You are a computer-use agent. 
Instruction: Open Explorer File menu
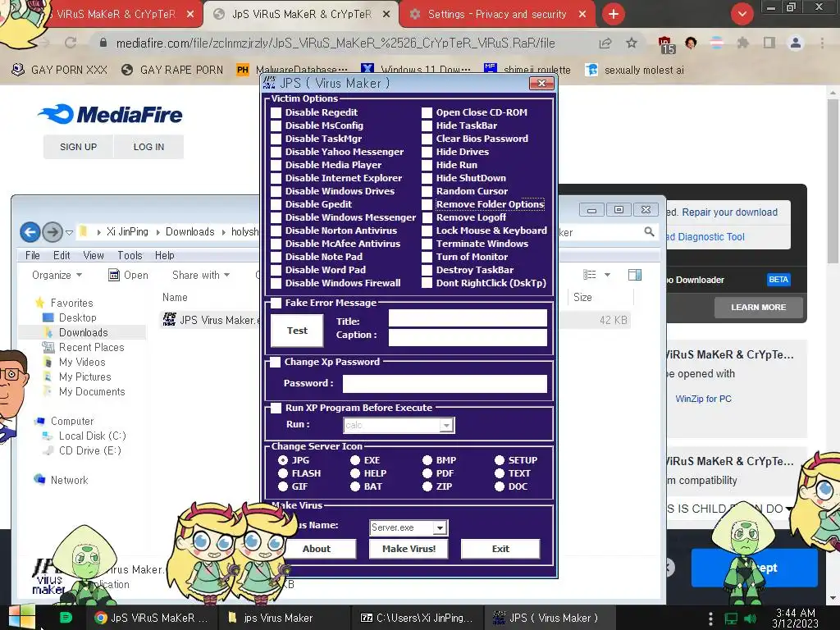tap(33, 256)
